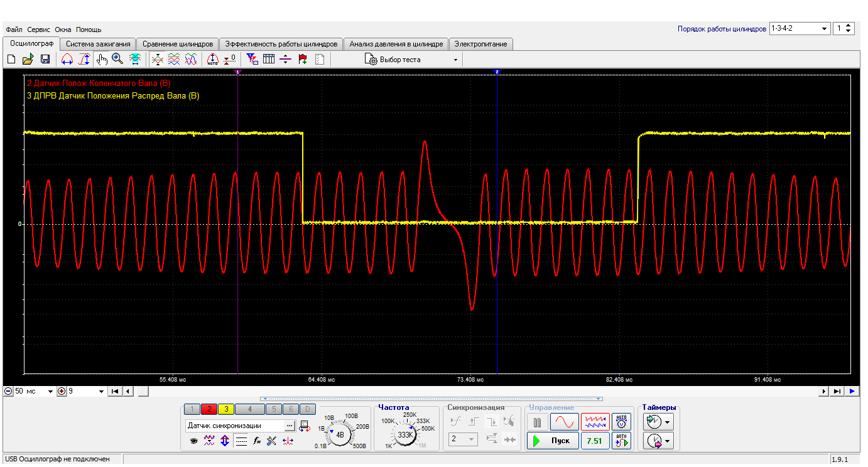Toggle channel 1 button
The height and width of the screenshot is (467, 868).
coord(193,409)
